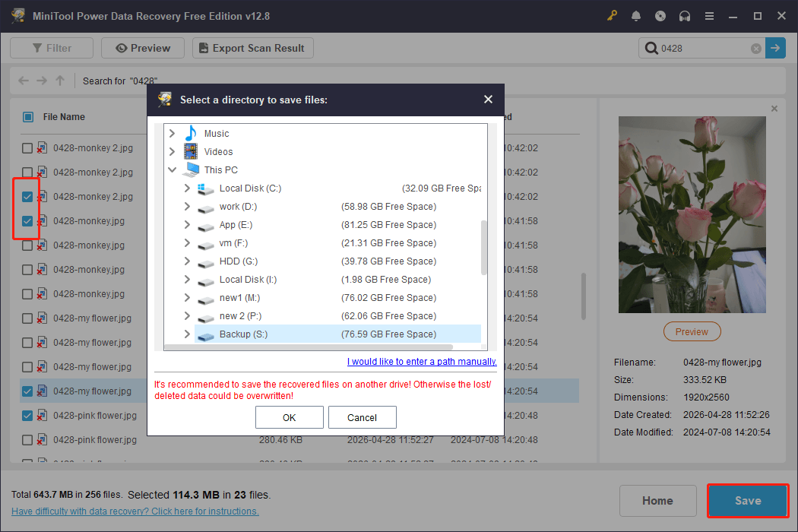The width and height of the screenshot is (798, 532).
Task: Collapse the This PC node
Action: point(171,169)
